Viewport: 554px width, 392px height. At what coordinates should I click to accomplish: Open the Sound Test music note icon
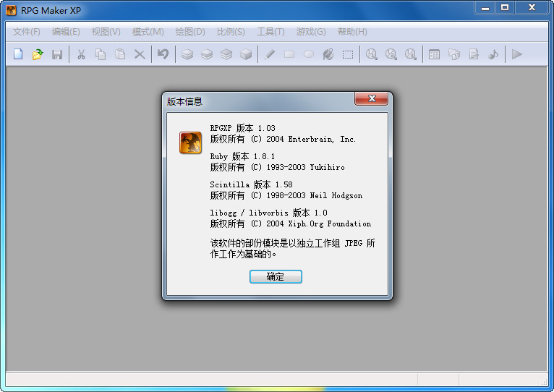coord(493,54)
